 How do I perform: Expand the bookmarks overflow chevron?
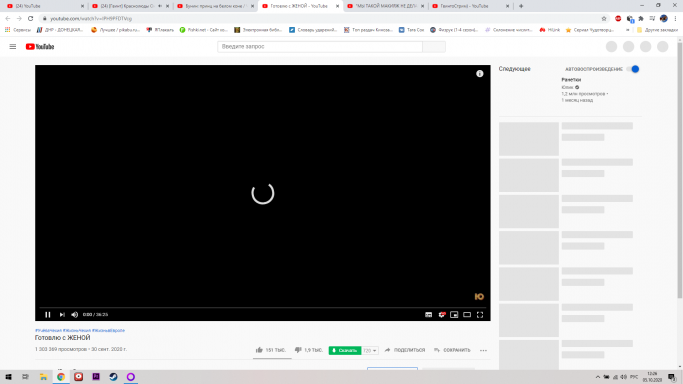point(627,30)
